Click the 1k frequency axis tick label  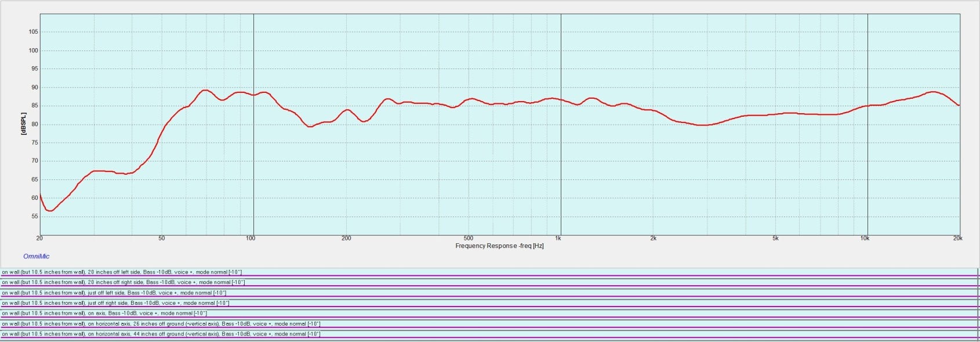coord(558,238)
